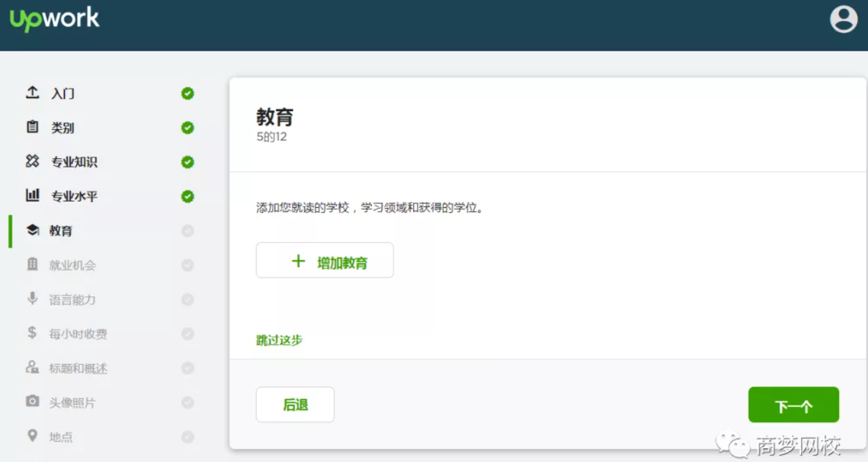Click the person icon beside 标题和概述

click(x=32, y=367)
